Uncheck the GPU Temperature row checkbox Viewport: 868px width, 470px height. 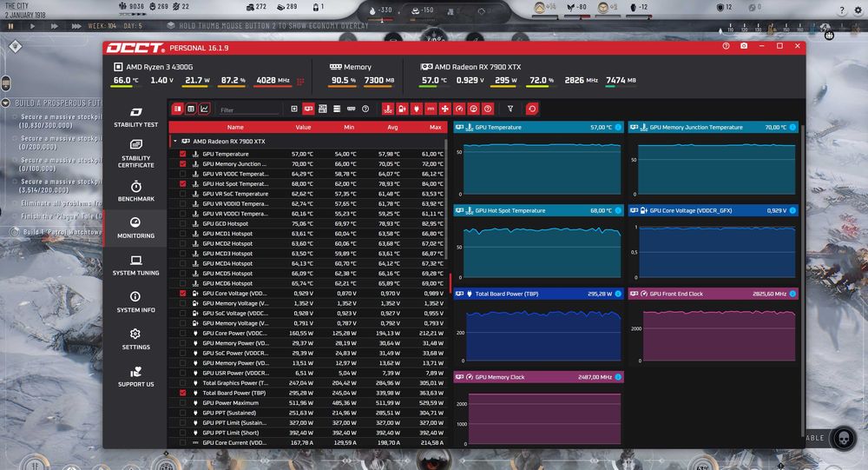pyautogui.click(x=182, y=154)
